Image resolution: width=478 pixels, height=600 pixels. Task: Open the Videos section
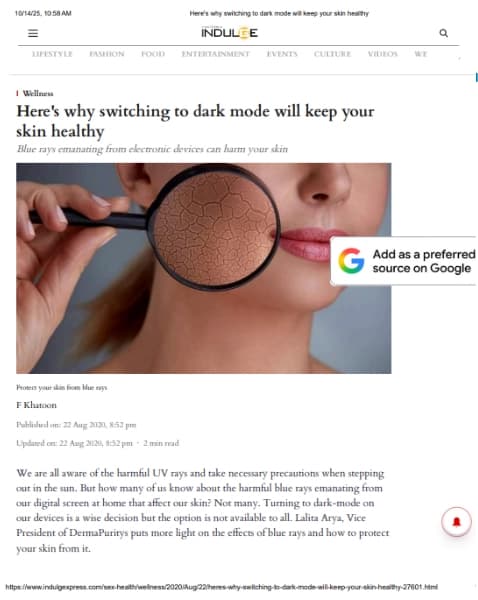[383, 54]
